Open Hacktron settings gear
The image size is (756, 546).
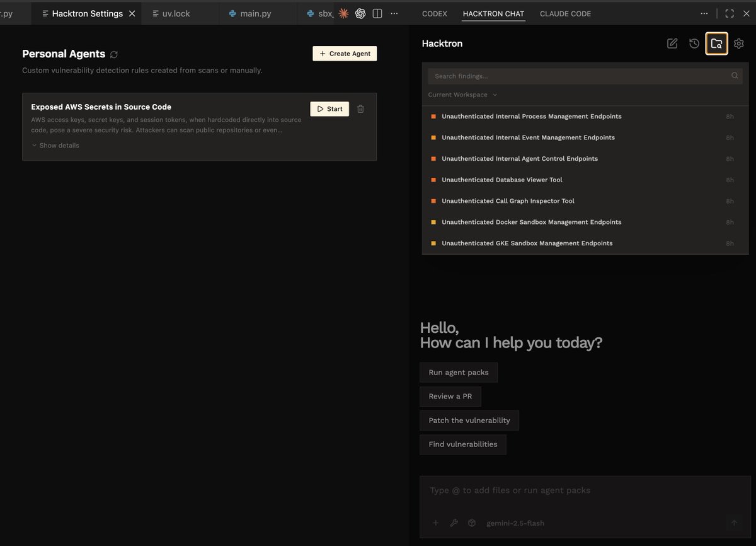[x=739, y=44]
